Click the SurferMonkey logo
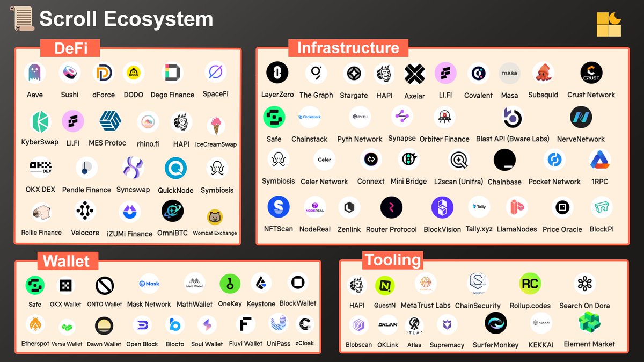 pos(495,322)
